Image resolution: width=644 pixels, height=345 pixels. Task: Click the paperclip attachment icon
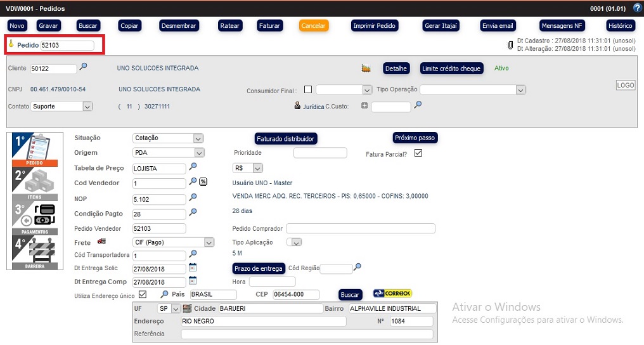point(510,45)
